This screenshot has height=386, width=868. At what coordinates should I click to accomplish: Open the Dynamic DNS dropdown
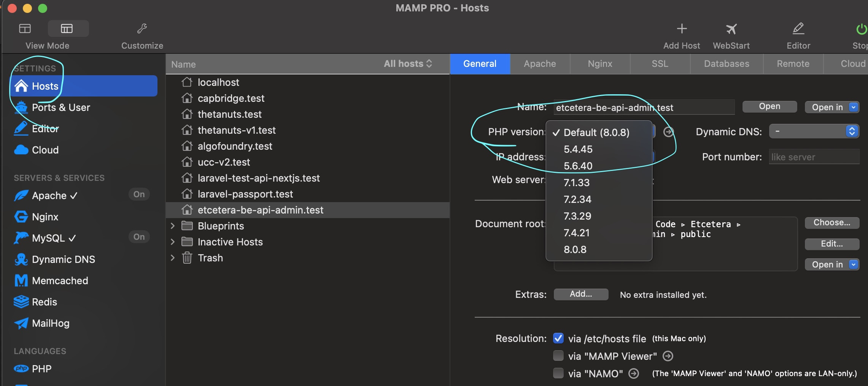(814, 131)
